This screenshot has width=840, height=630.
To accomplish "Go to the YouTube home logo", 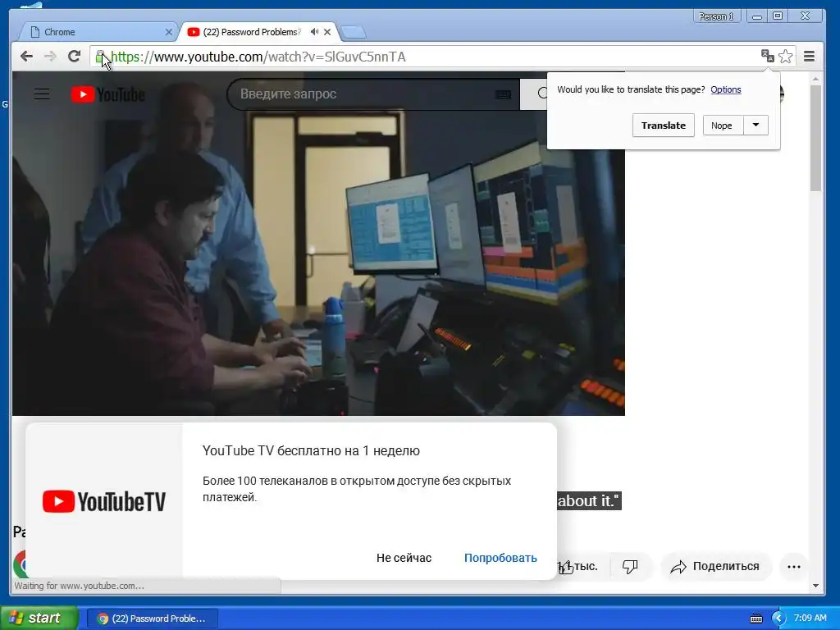I will click(107, 94).
